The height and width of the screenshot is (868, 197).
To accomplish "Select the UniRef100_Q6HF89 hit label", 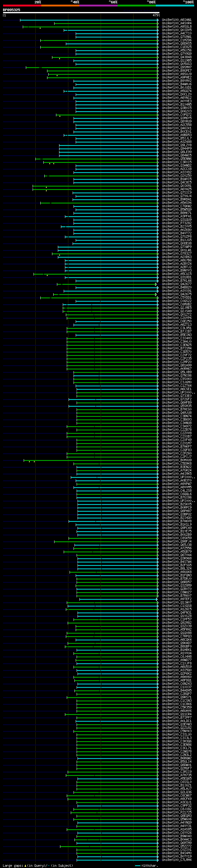I will point(176,403).
